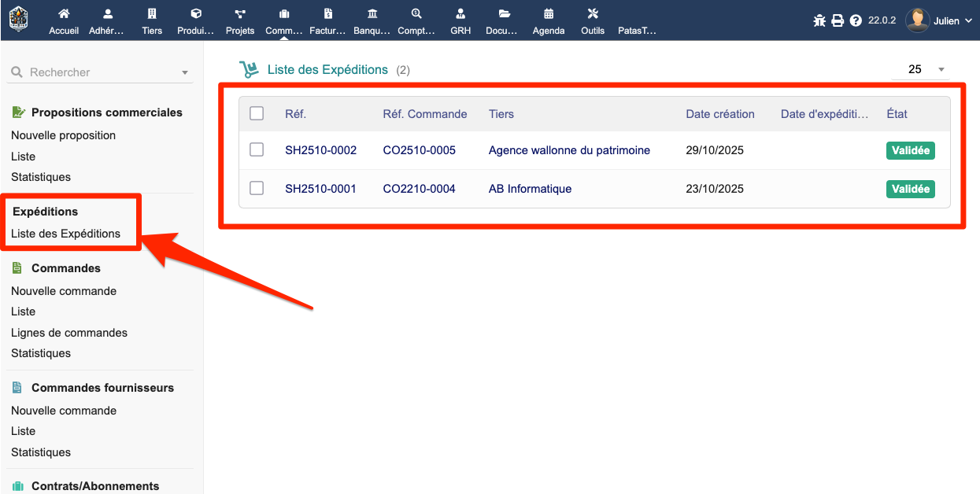Click shipment reference SH2510-0001
This screenshot has height=494, width=980.
321,188
